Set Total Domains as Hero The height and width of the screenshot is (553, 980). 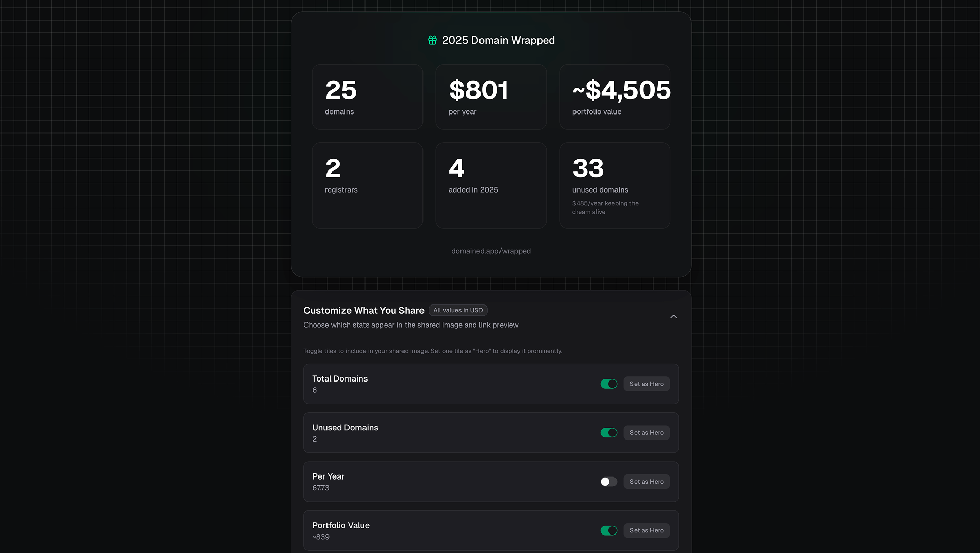click(646, 384)
